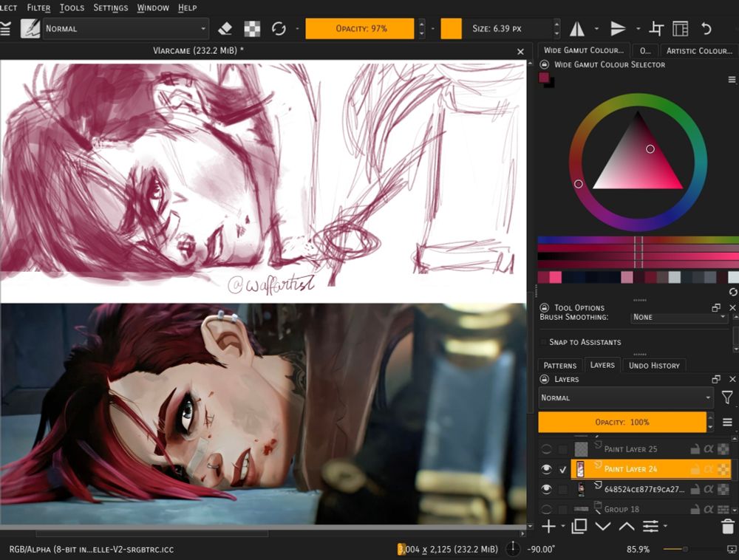This screenshot has width=739, height=560.
Task: Click the foreground colour swatch in selector
Action: coord(545,78)
